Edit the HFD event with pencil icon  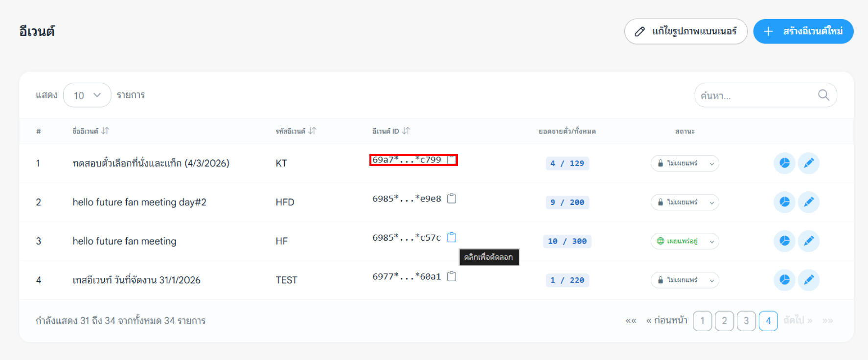coord(809,202)
